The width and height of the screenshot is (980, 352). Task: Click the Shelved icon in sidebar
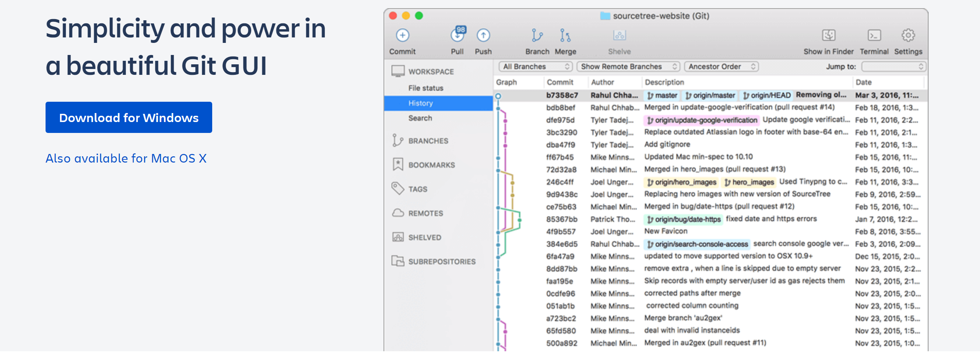click(398, 237)
